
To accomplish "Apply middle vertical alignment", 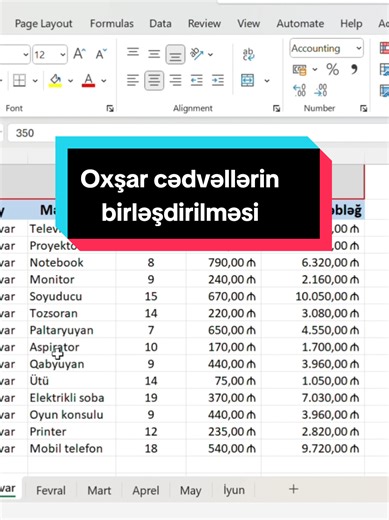I will [x=154, y=53].
